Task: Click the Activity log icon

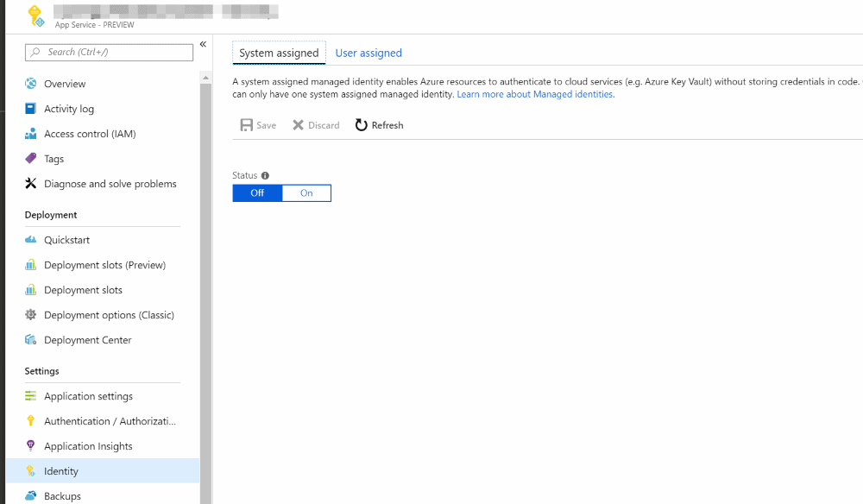Action: [x=31, y=109]
